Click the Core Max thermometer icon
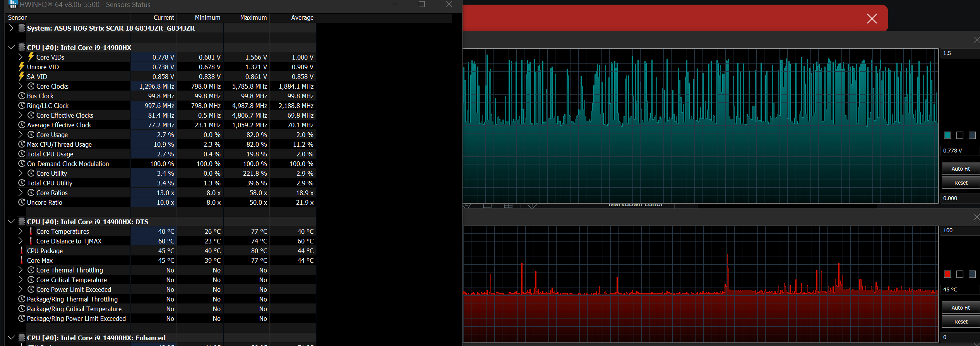 pyautogui.click(x=22, y=260)
